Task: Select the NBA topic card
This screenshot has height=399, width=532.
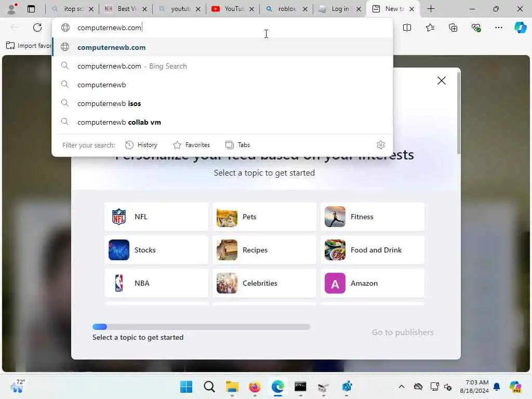Action: pos(156,283)
